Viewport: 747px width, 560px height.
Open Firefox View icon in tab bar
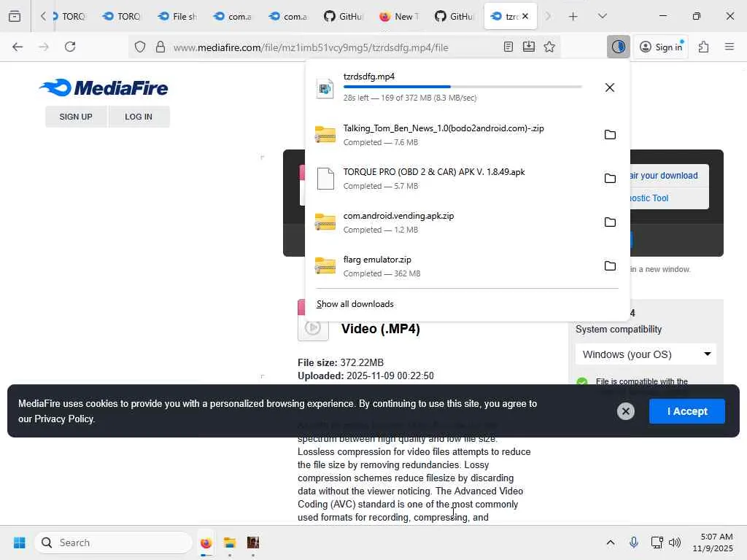(15, 16)
